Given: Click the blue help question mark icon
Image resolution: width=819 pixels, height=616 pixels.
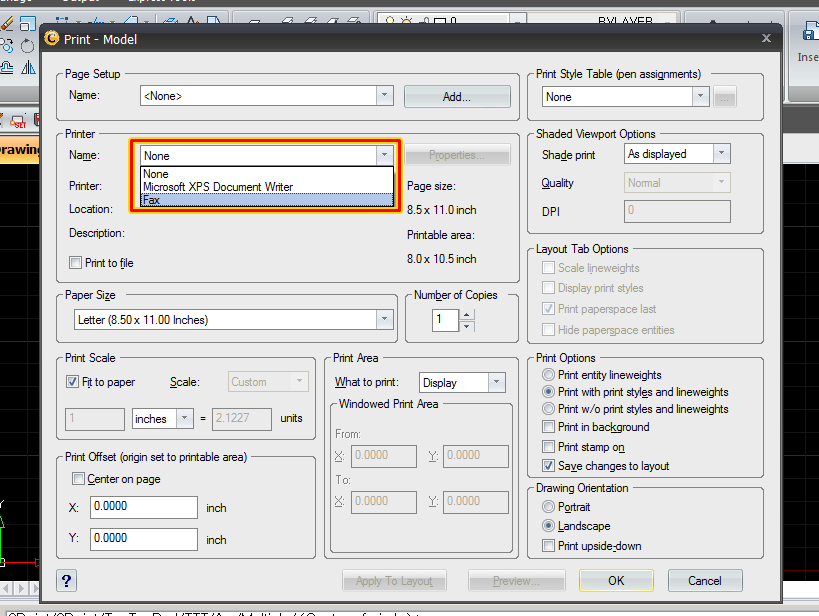Looking at the screenshot, I should pos(67,581).
